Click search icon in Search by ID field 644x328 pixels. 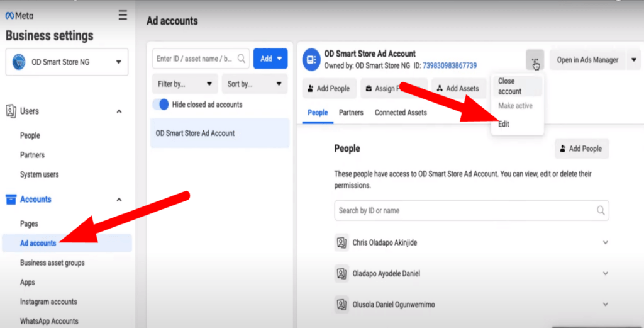pos(601,210)
